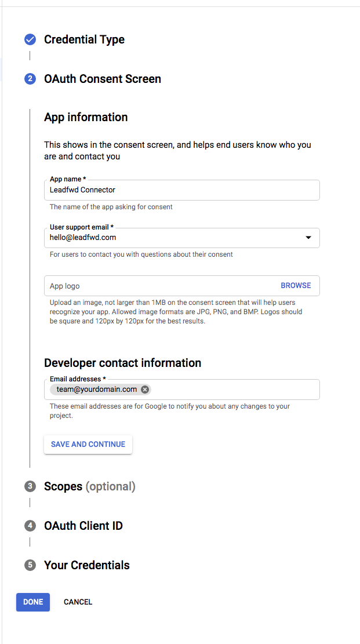This screenshot has height=644, width=360.
Task: Go back to the Credential Type step heading
Action: click(x=84, y=40)
